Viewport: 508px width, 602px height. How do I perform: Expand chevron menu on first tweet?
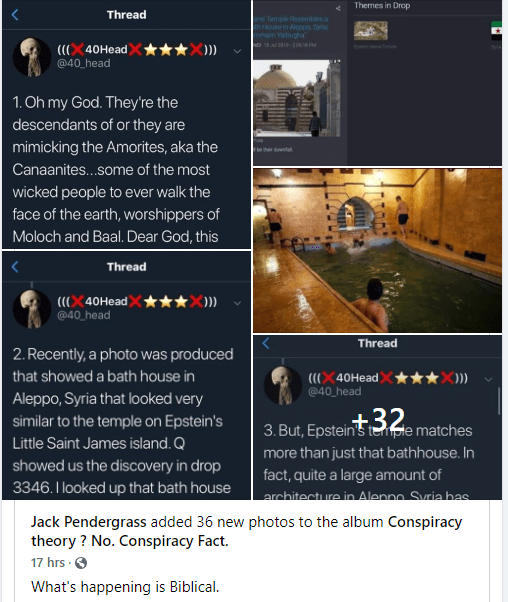tap(237, 51)
